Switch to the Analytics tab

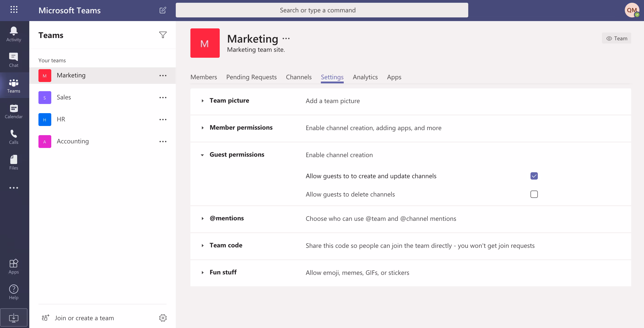tap(365, 77)
